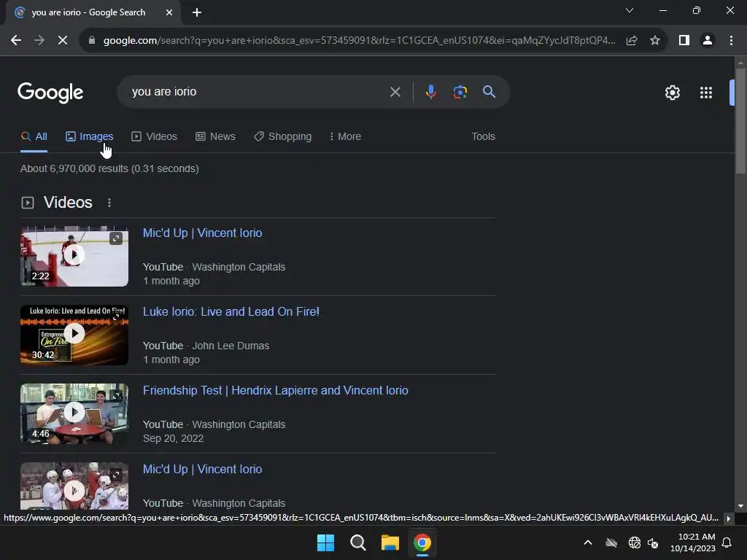747x560 pixels.
Task: Expand the More search options
Action: [345, 136]
